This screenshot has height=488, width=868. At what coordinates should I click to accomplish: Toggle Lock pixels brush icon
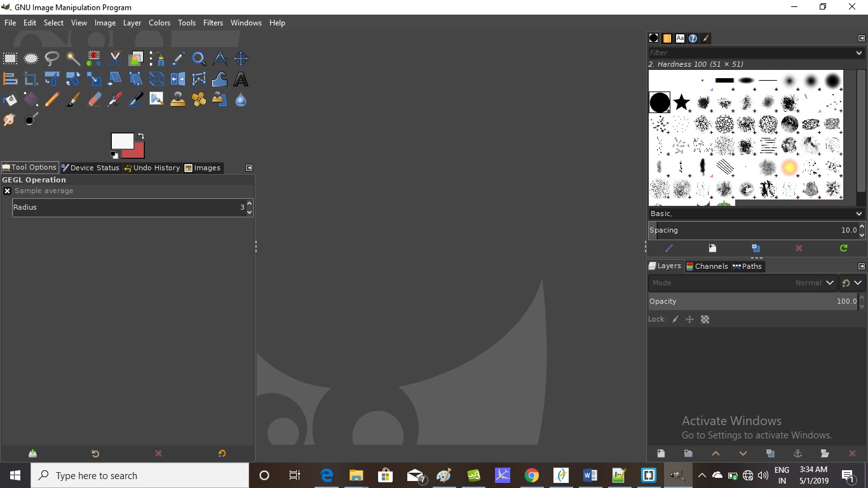(675, 320)
